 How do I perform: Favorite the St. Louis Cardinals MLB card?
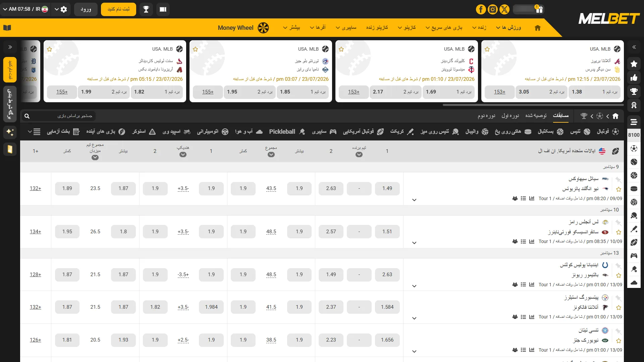[50, 49]
